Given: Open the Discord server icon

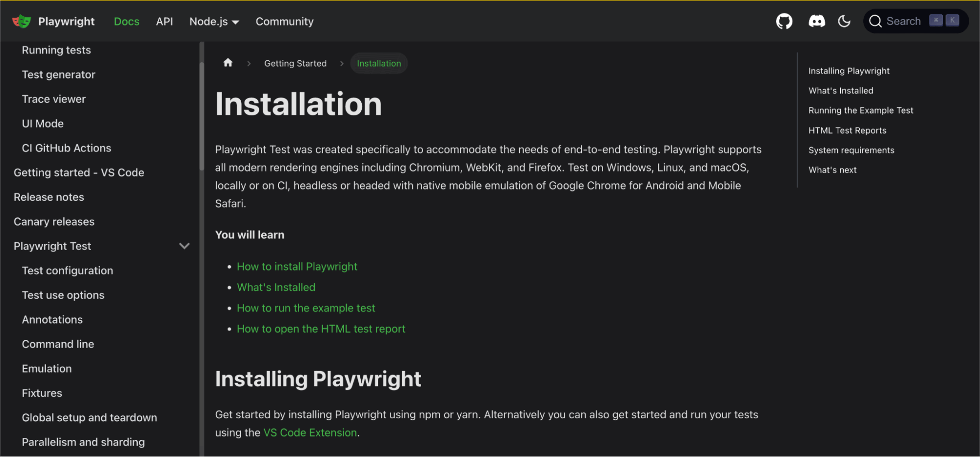Looking at the screenshot, I should (816, 22).
